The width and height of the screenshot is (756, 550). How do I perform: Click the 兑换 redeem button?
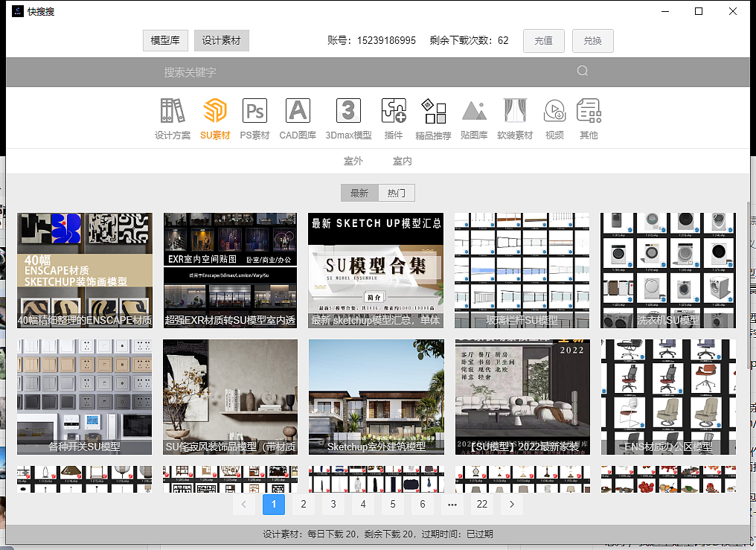(592, 41)
